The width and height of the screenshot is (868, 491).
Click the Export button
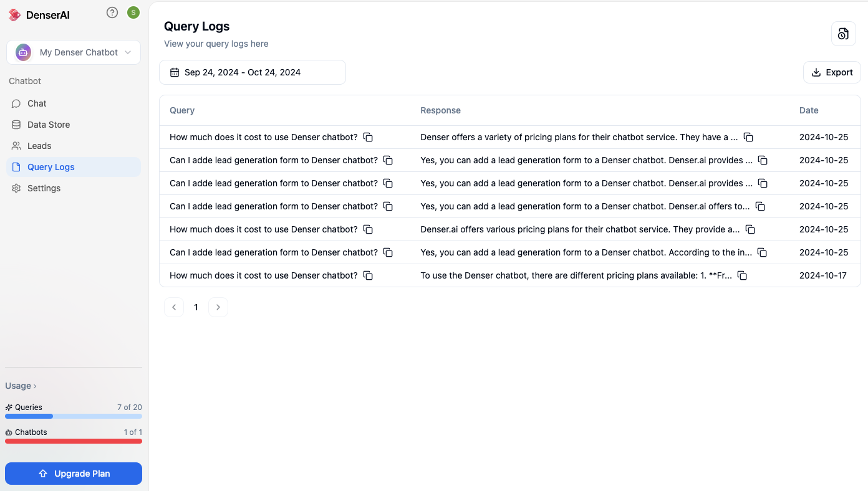(x=832, y=72)
